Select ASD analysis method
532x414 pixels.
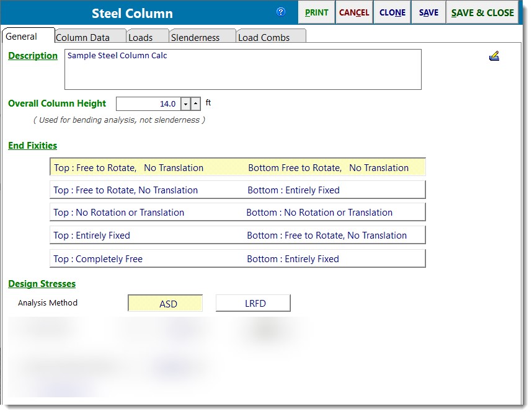166,304
